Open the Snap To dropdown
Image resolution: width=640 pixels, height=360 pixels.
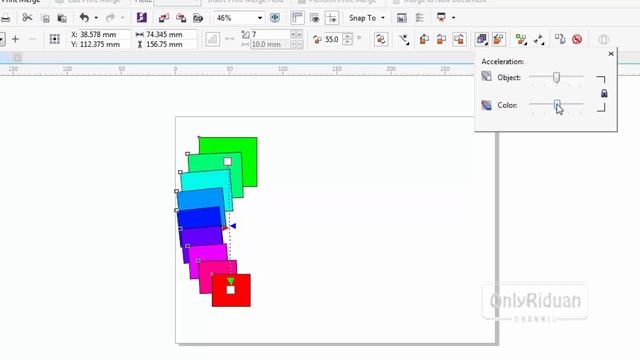tap(367, 18)
